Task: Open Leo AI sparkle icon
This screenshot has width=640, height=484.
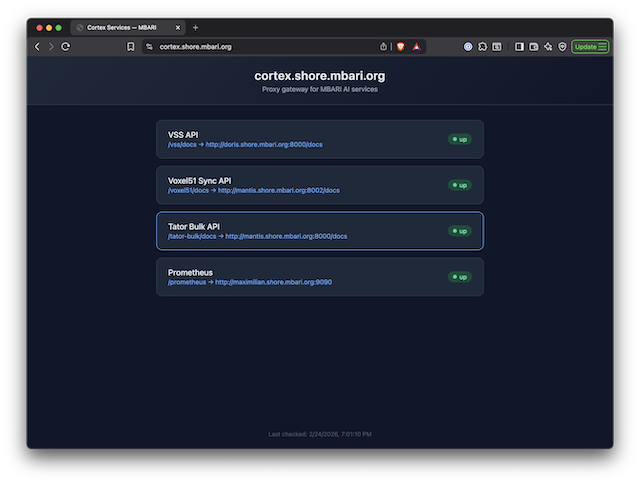Action: click(x=548, y=47)
